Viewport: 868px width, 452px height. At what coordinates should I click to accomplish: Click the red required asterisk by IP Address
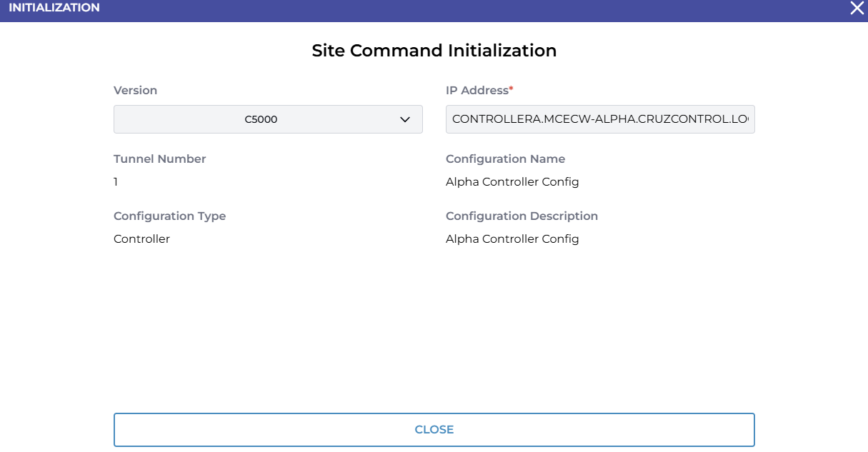pos(511,89)
